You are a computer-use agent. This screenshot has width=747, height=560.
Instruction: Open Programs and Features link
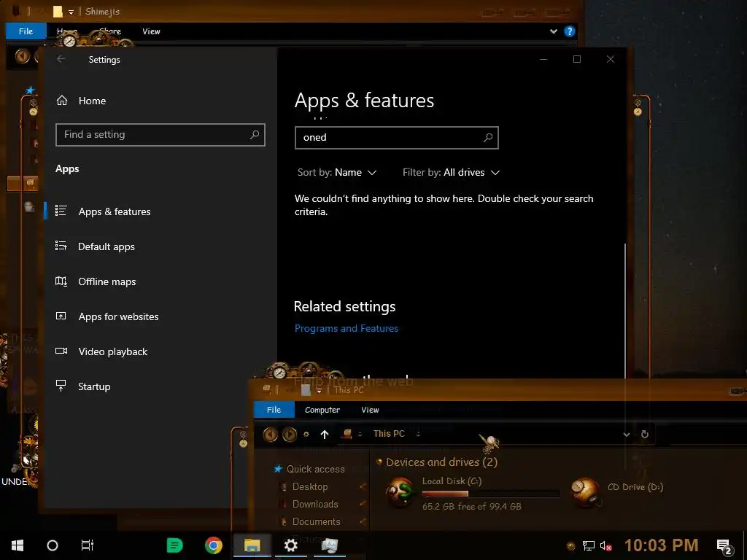pos(347,328)
